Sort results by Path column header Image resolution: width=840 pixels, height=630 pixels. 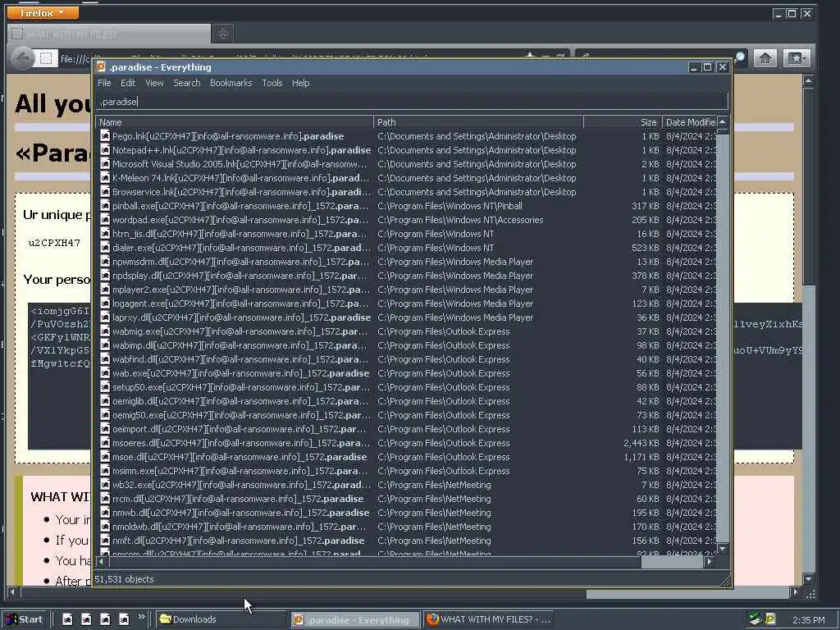(478, 122)
